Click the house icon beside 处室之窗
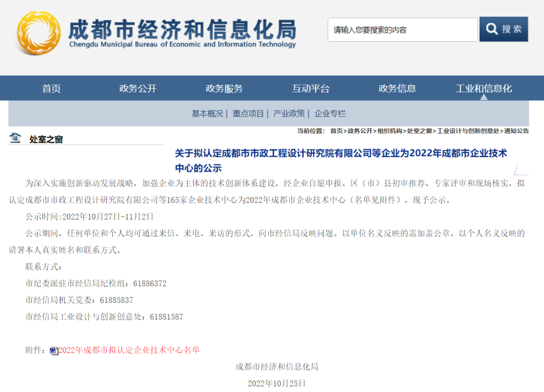 15,138
